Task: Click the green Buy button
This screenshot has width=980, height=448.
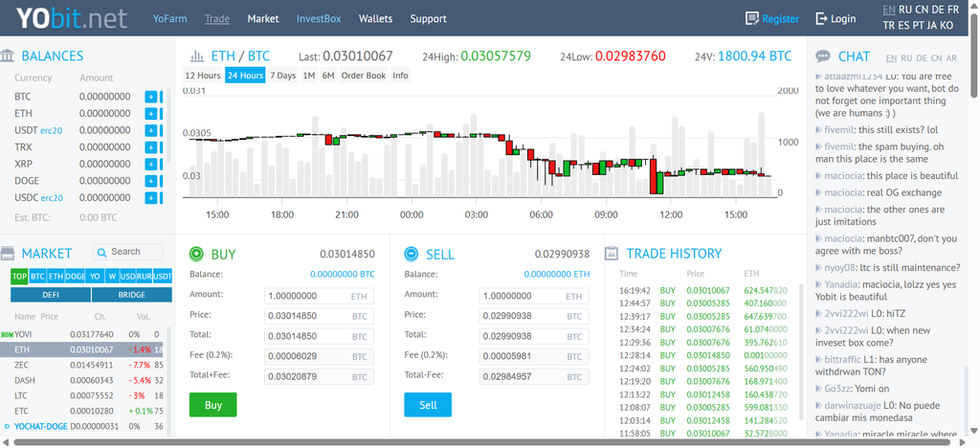Action: 213,405
